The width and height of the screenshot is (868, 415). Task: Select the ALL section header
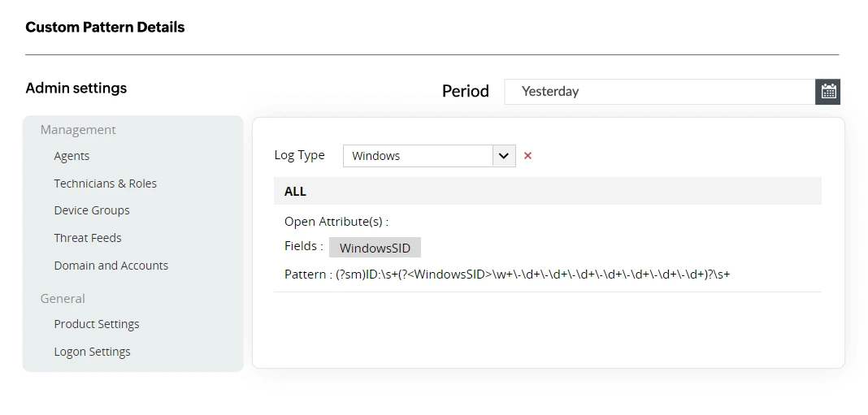296,192
